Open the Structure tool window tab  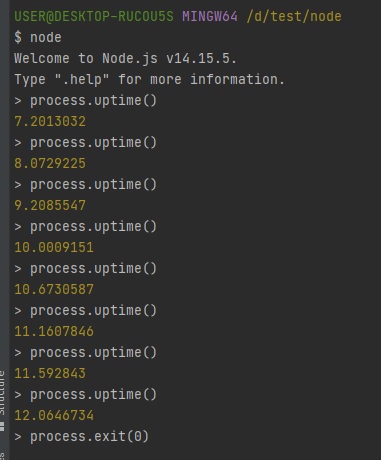(3, 400)
